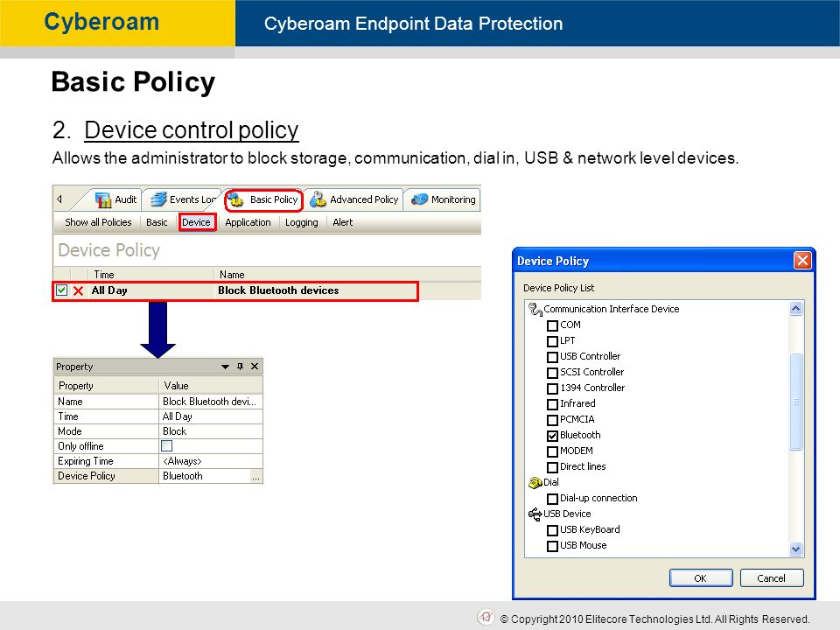Click the Device Policy list scrollbar thumb
Viewport: 840px width, 630px height.
(795, 402)
